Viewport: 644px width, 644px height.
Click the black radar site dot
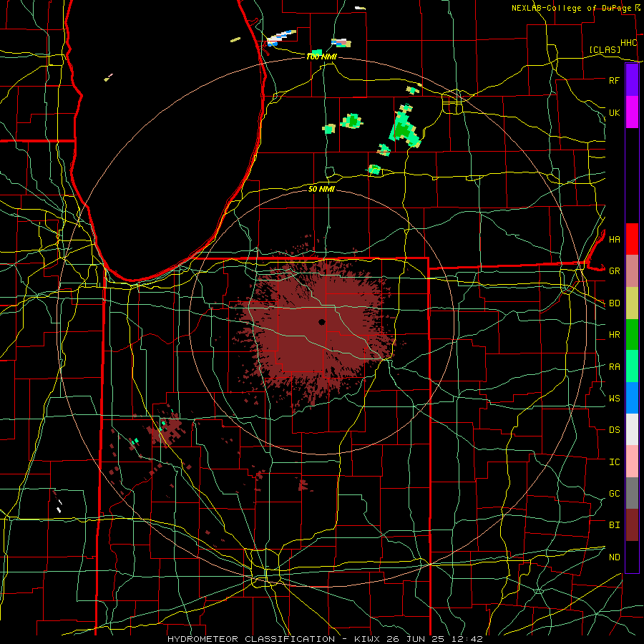321,322
